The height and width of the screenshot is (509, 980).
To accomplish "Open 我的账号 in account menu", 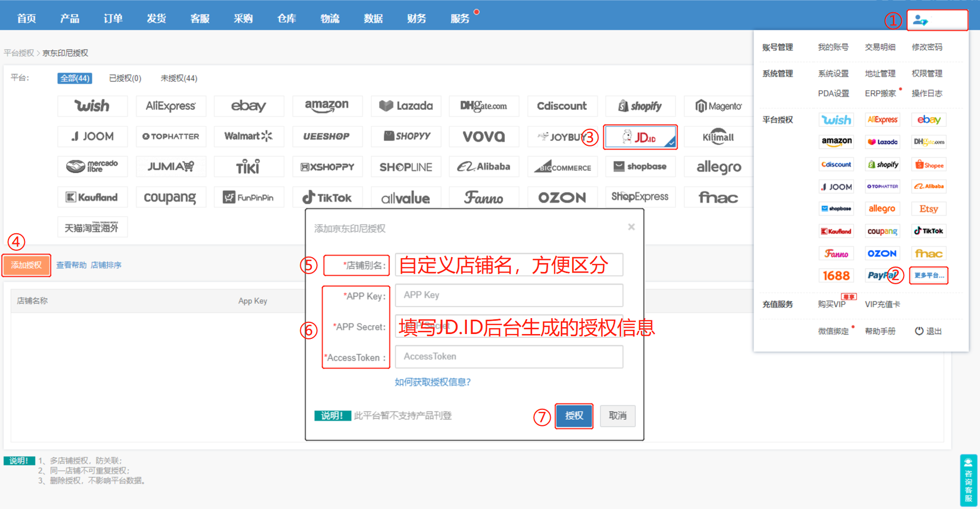I will [x=833, y=47].
